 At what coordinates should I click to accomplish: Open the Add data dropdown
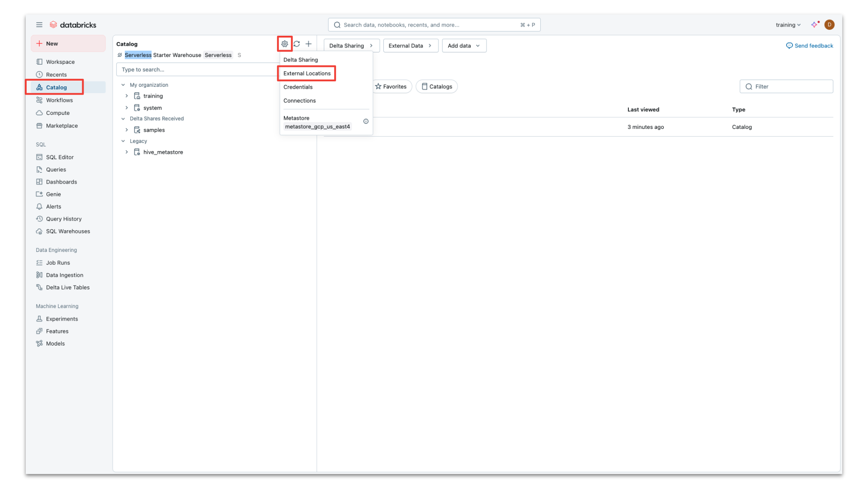point(464,46)
